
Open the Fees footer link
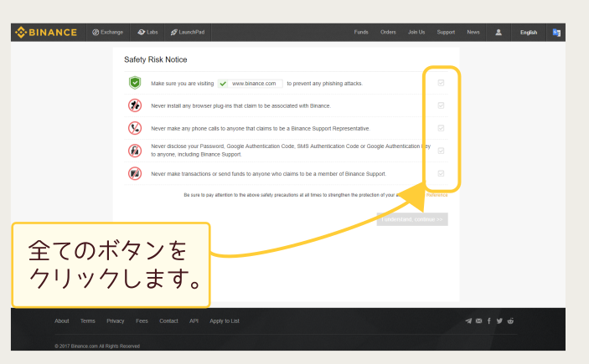click(x=142, y=320)
